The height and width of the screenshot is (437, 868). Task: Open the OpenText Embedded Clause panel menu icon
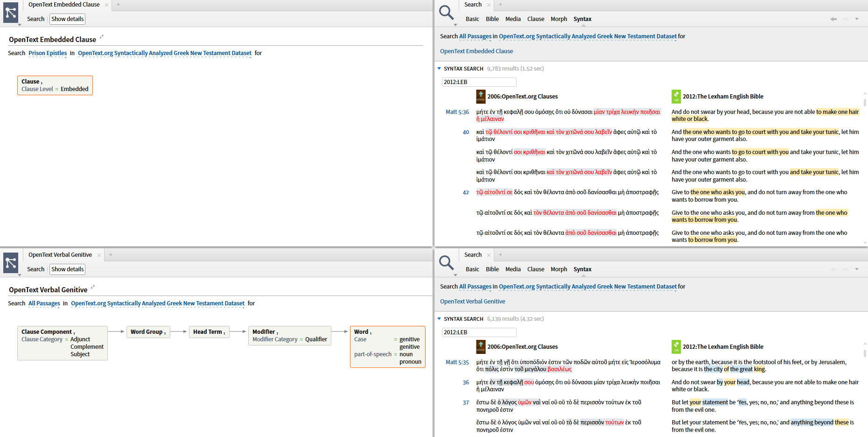pyautogui.click(x=11, y=13)
